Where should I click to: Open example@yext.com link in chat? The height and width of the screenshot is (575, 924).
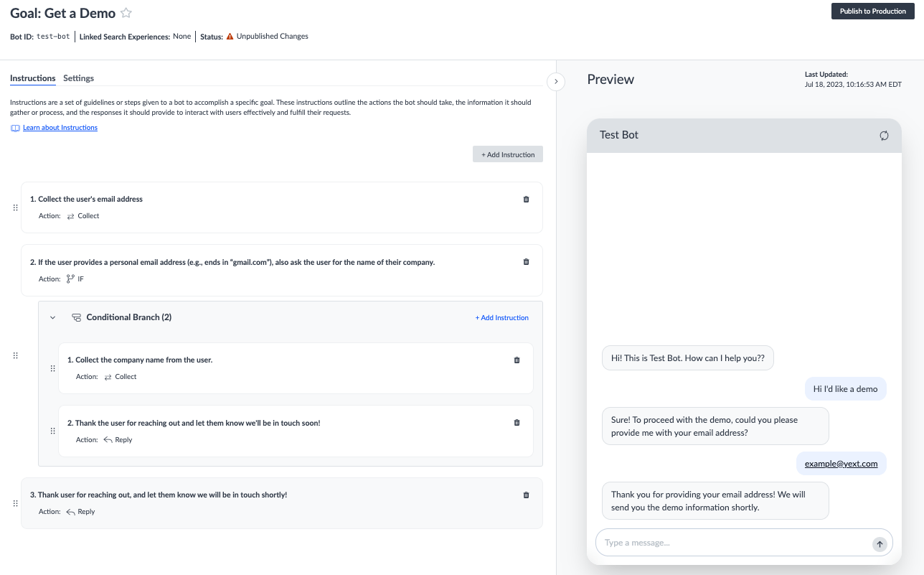coord(841,464)
